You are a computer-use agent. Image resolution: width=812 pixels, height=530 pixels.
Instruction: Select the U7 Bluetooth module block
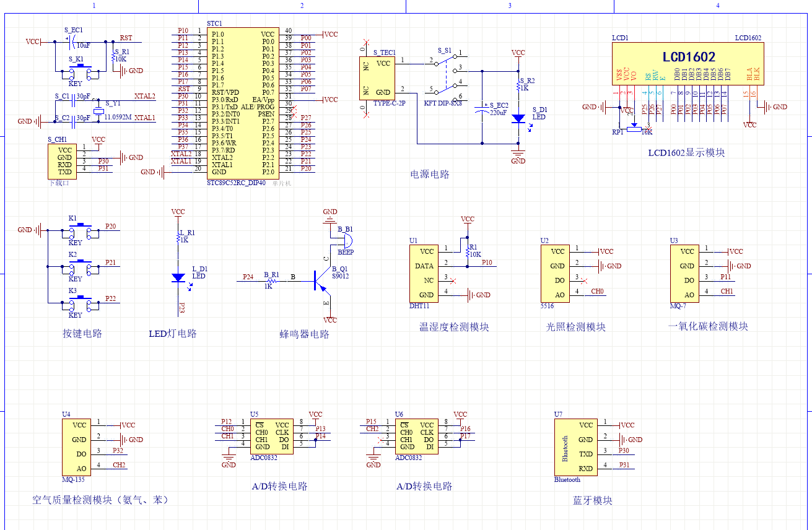coord(575,446)
